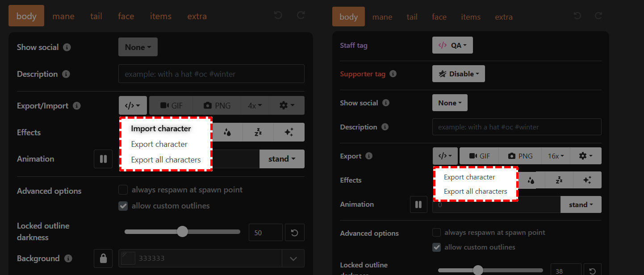
Task: Export a GIF from the left panel
Action: (171, 105)
